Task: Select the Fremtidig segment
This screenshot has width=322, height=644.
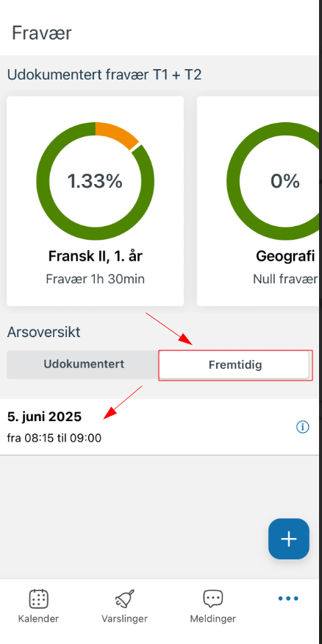Action: [x=235, y=365]
